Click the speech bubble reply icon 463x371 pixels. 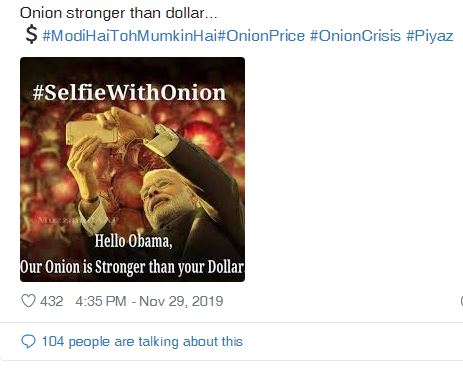point(28,342)
